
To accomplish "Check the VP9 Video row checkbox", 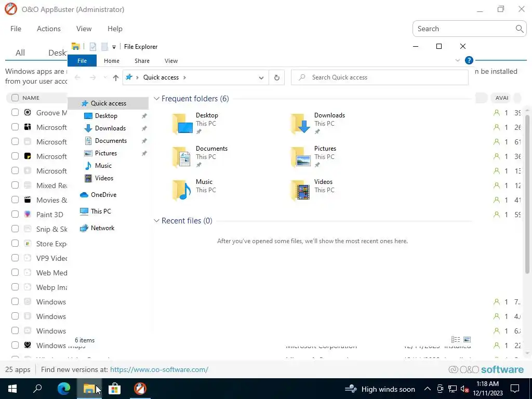I will (x=15, y=258).
